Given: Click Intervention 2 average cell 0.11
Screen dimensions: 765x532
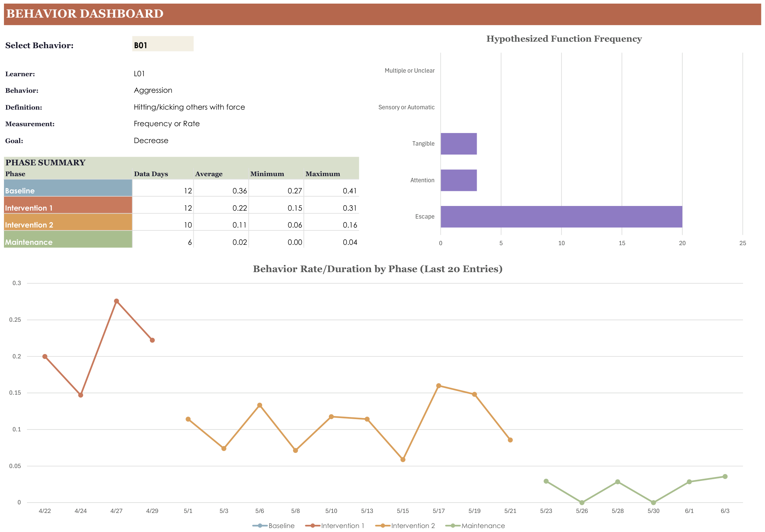Looking at the screenshot, I should coord(221,222).
